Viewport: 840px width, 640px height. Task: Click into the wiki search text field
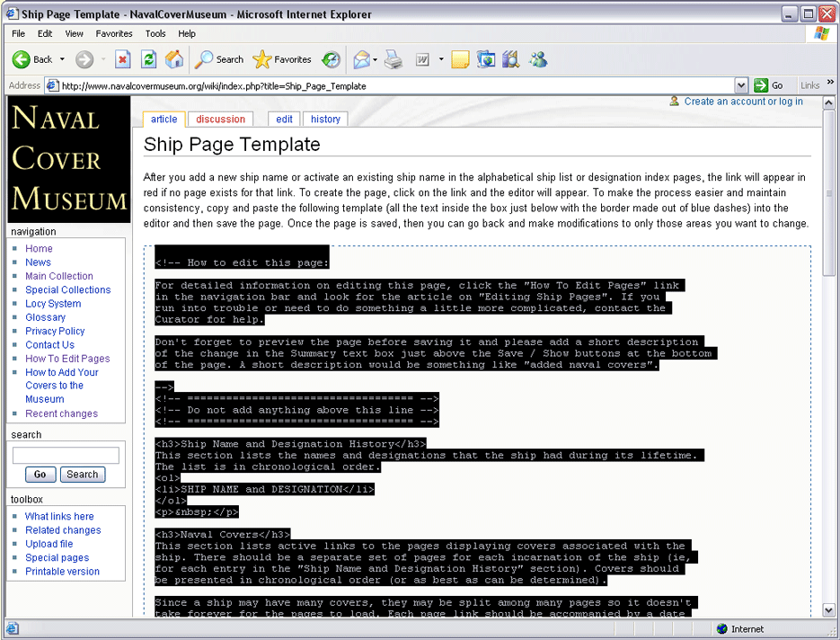coord(66,456)
